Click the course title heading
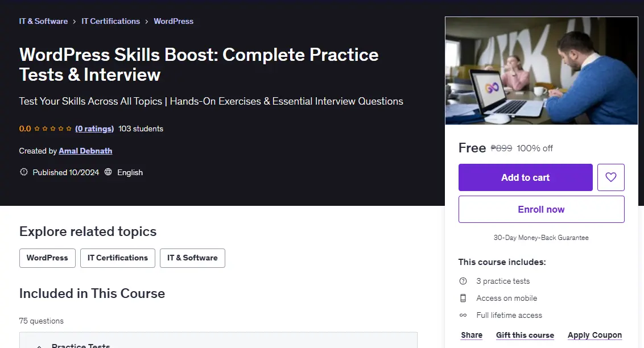Image resolution: width=644 pixels, height=348 pixels. (x=199, y=64)
